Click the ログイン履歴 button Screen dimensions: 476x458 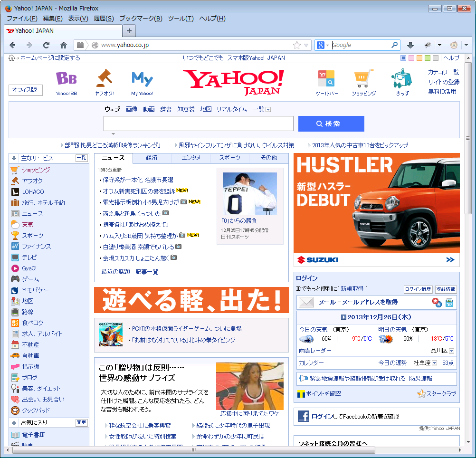pyautogui.click(x=418, y=289)
